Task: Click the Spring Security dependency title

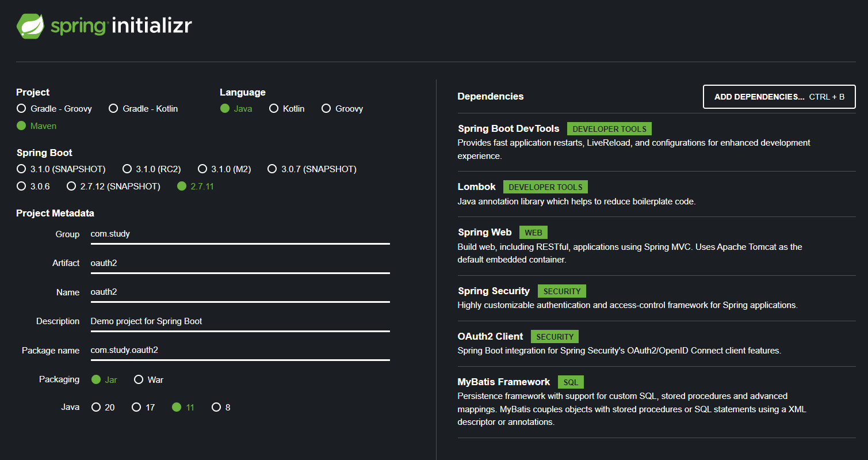Action: tap(494, 291)
